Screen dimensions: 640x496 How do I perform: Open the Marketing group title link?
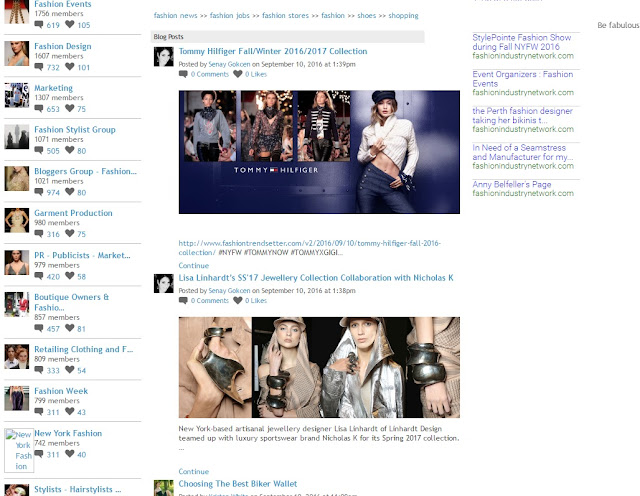pyautogui.click(x=53, y=88)
